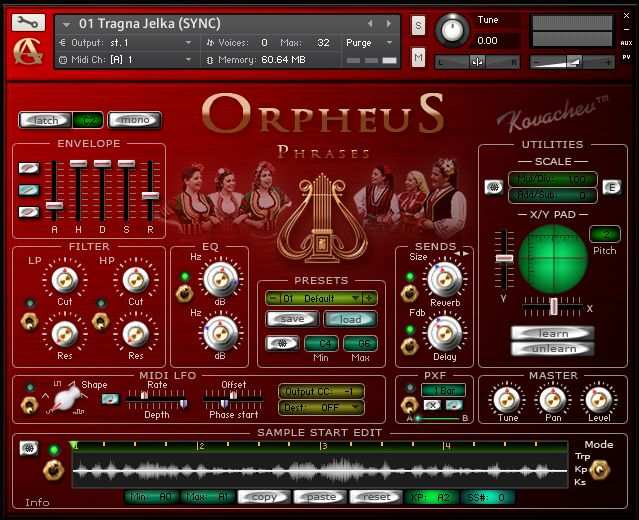639x520 pixels.
Task: Click the green X/Y pad
Action: pos(553,259)
